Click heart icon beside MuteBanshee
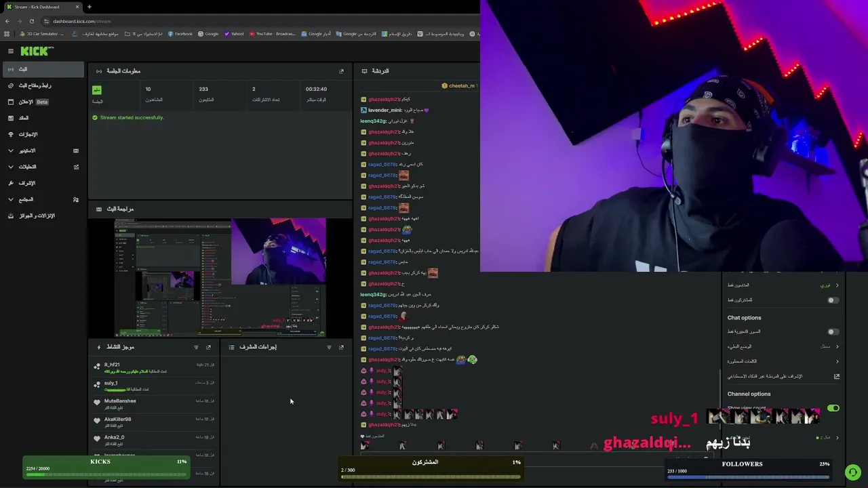 tap(97, 402)
